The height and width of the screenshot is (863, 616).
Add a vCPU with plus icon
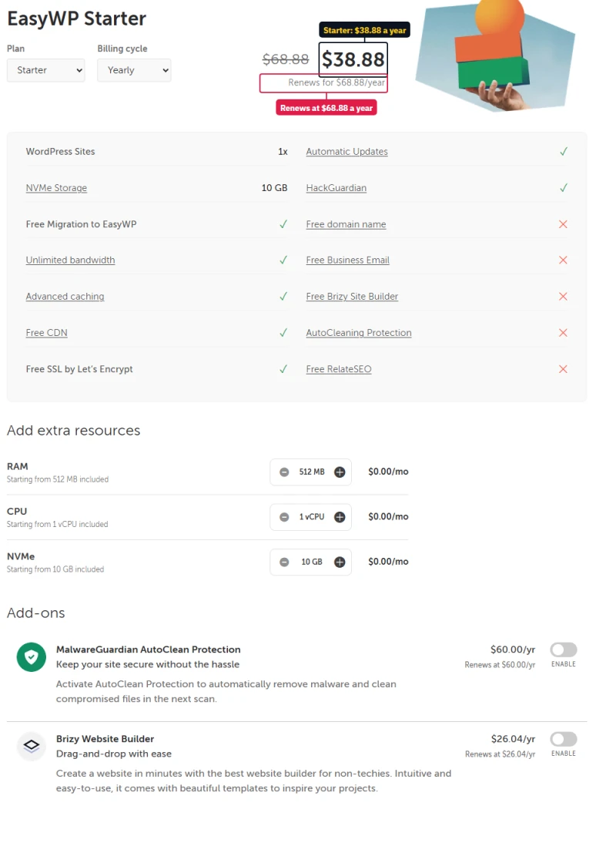(340, 517)
